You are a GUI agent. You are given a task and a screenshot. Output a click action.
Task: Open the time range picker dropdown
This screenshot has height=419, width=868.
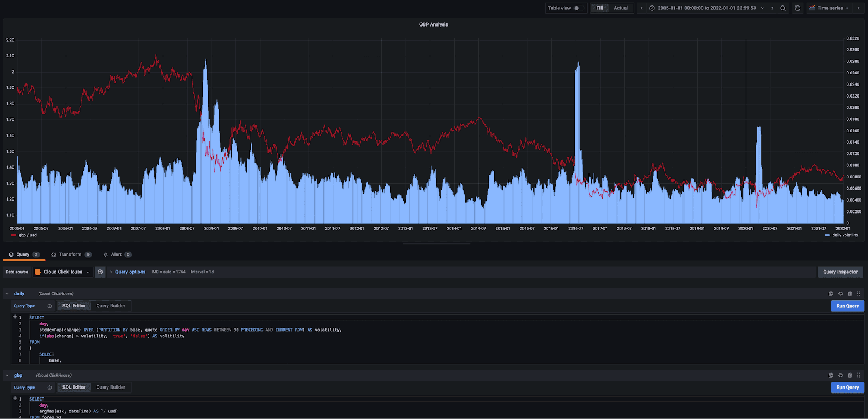tap(706, 8)
